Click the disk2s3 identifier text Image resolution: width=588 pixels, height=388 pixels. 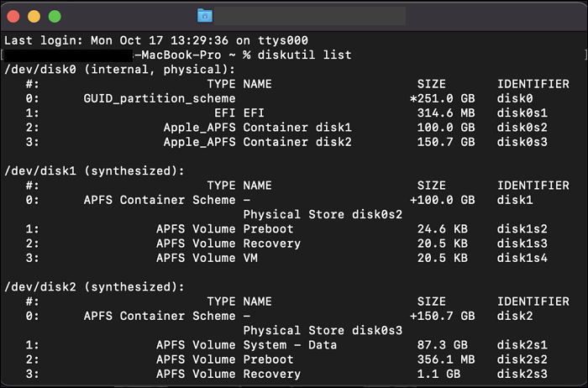522,374
